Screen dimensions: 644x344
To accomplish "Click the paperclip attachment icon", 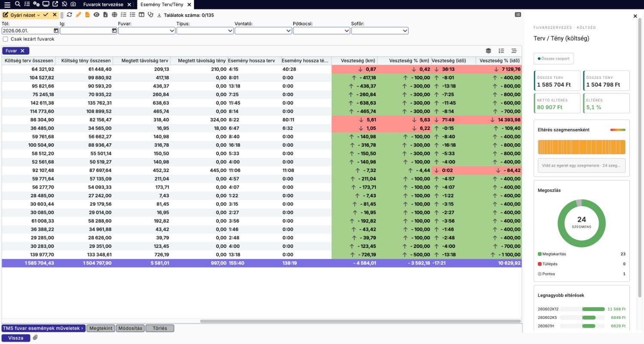I will click(35, 338).
